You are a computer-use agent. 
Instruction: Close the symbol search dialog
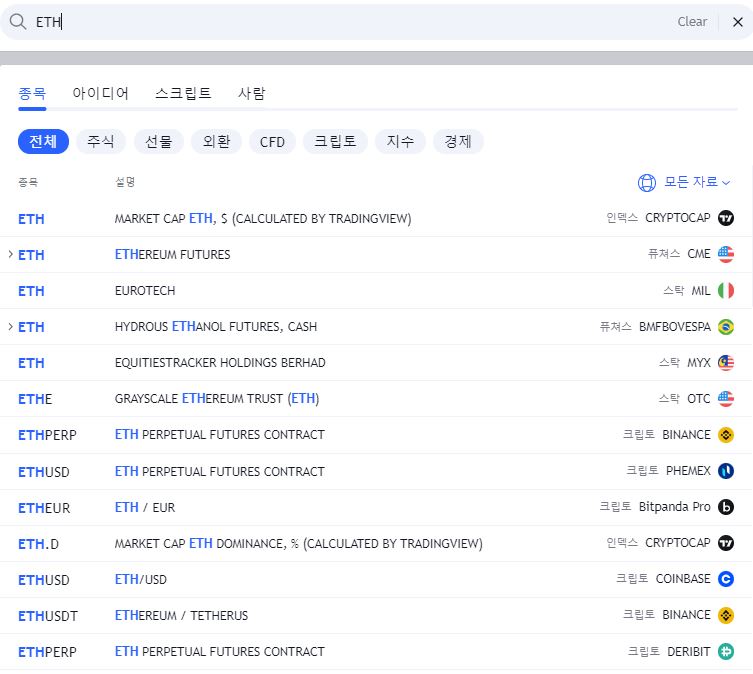[738, 22]
